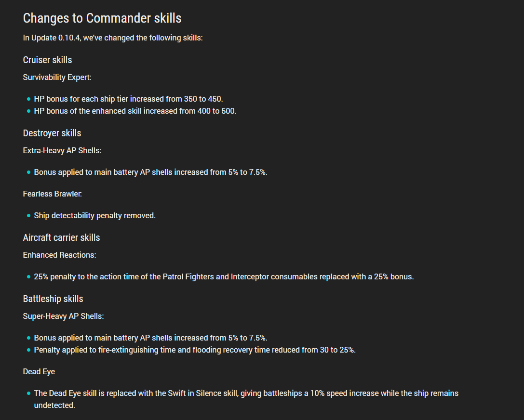Click the "Changes to Commander skills" heading
This screenshot has height=420, width=524.
click(102, 18)
